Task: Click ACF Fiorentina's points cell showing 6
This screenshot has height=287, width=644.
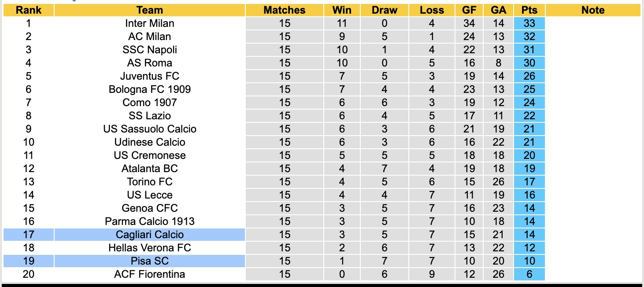Action: pyautogui.click(x=529, y=274)
